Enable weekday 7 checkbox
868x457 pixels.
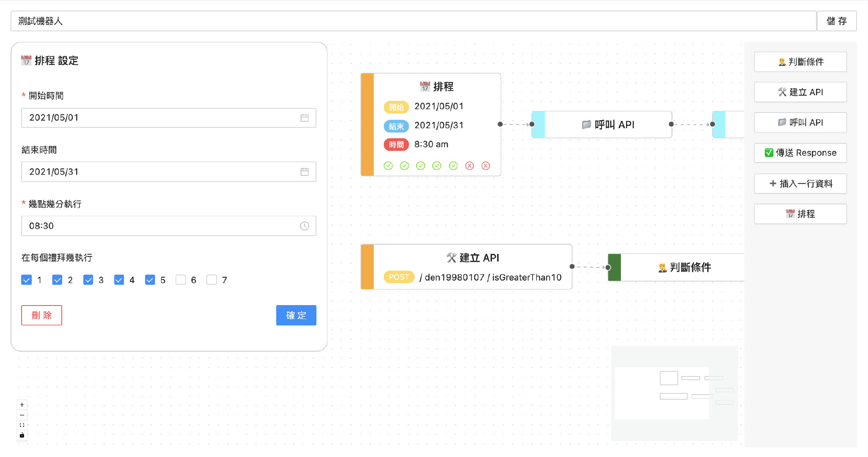212,280
